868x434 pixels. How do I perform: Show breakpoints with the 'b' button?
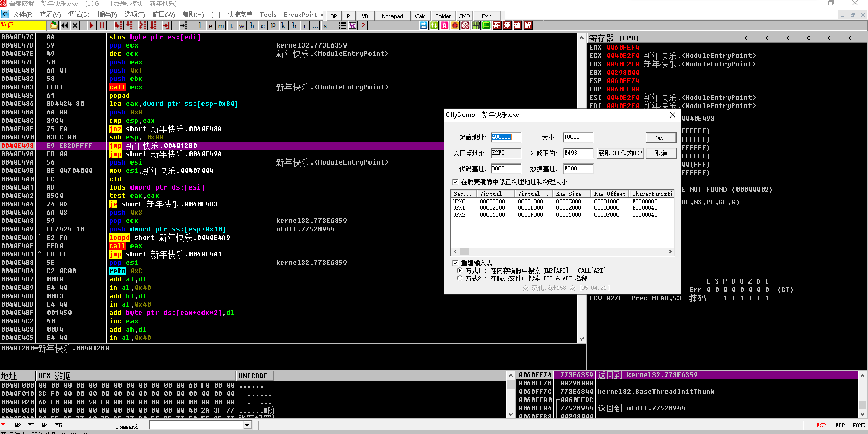tap(294, 25)
